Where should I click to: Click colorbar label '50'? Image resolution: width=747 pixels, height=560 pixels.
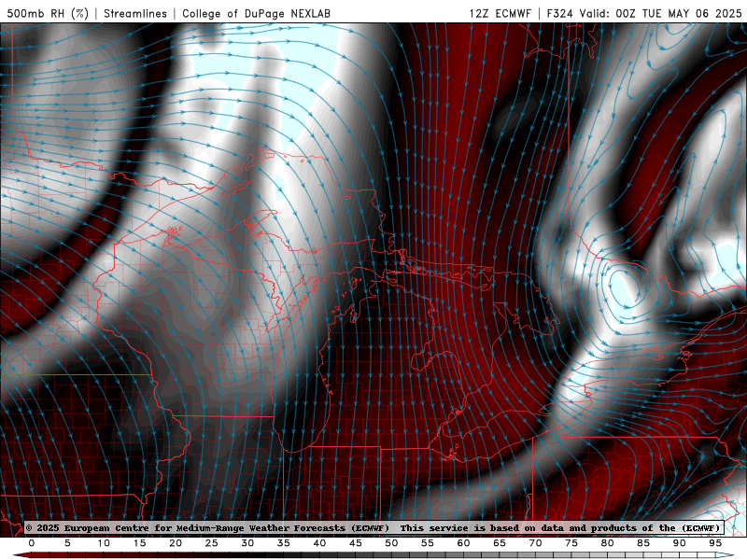coord(391,543)
